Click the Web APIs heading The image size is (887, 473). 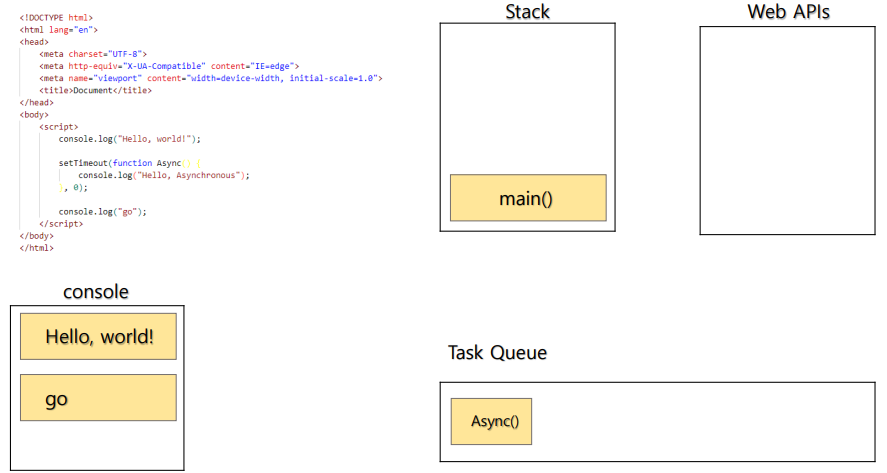(788, 11)
